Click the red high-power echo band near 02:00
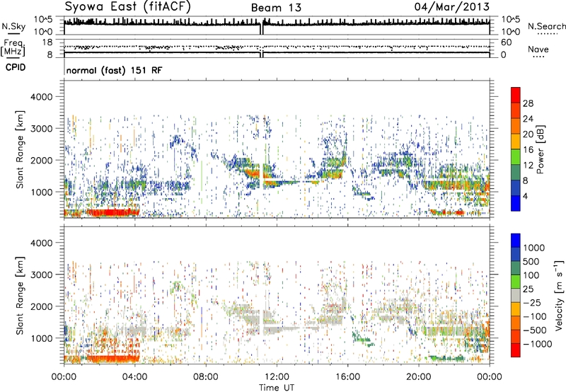 pos(112,212)
